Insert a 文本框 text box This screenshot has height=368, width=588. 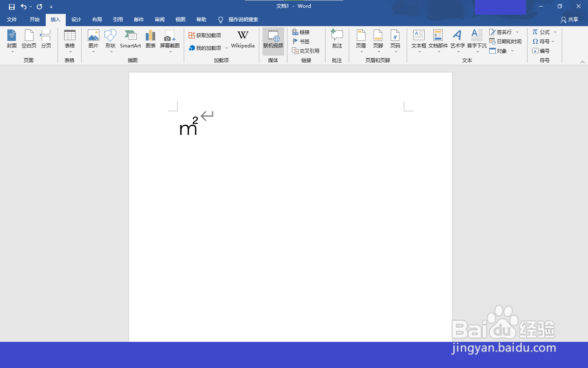(419, 41)
